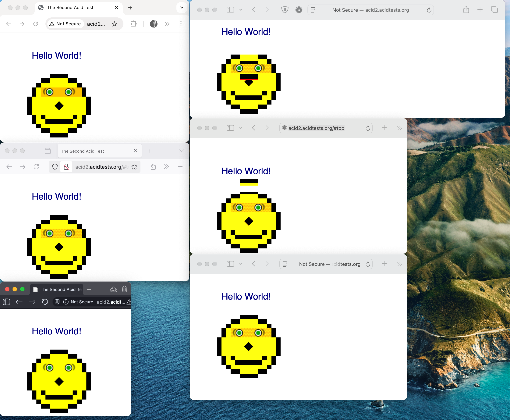
Task: Add new tab in top Safari window
Action: [x=480, y=10]
